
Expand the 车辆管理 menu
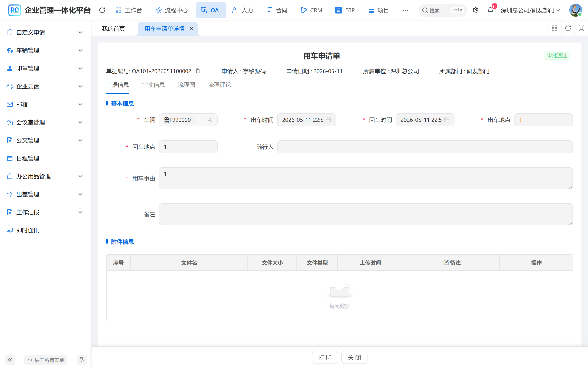46,50
